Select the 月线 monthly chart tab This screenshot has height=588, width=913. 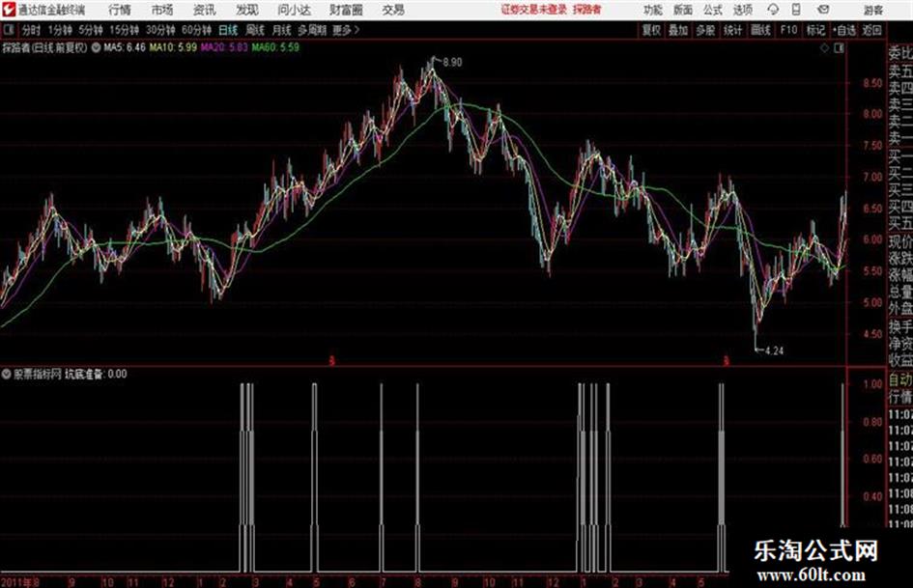(x=282, y=30)
